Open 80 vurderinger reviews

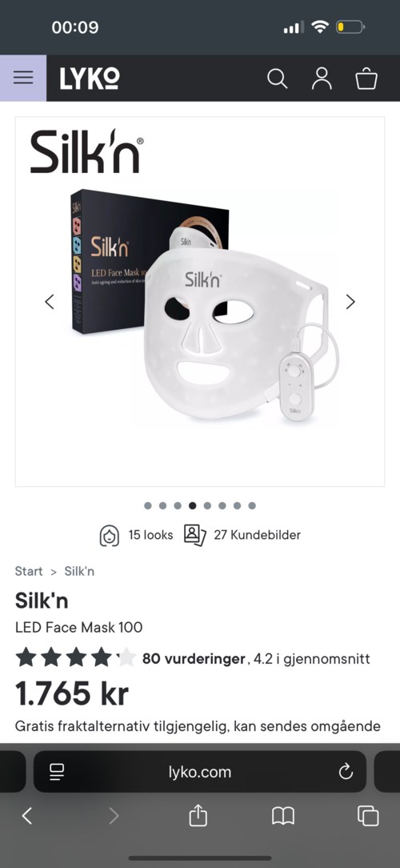click(194, 659)
